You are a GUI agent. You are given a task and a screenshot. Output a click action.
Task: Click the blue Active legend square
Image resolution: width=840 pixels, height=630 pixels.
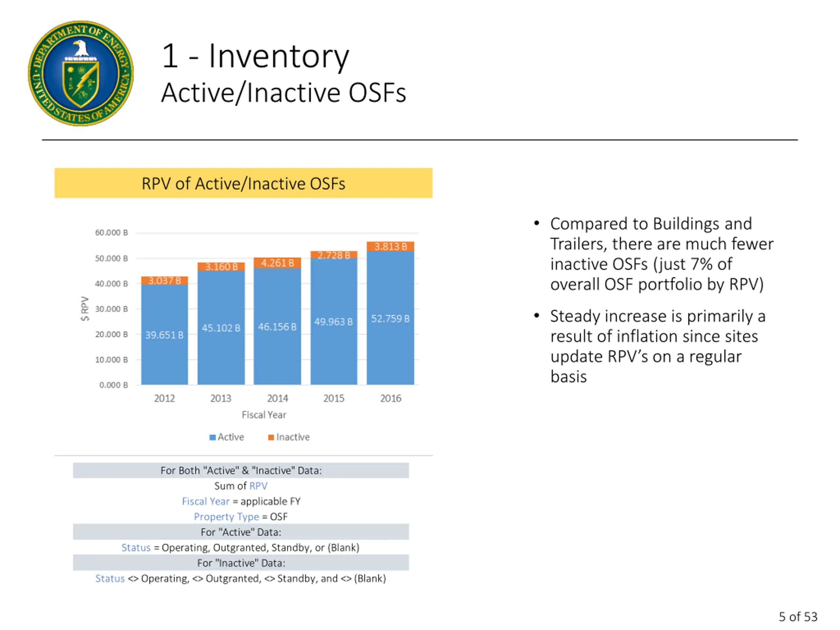tap(213, 437)
